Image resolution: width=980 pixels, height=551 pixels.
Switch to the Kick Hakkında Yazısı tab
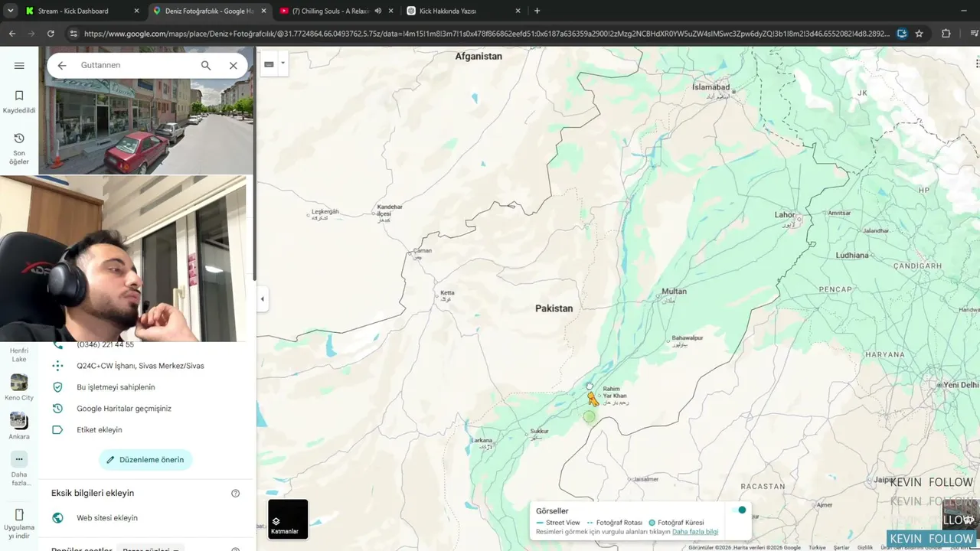464,11
